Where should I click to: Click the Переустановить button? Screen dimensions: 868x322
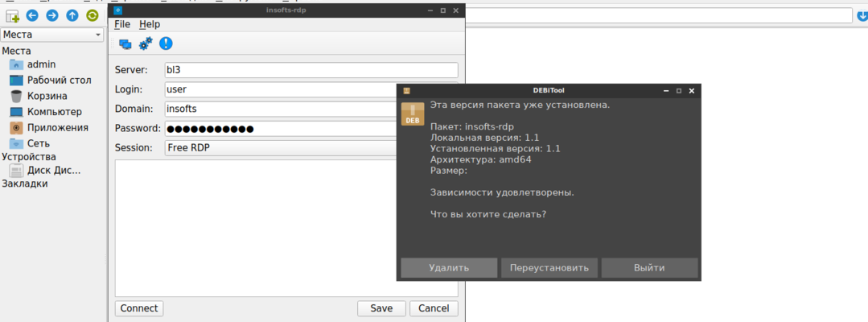point(549,268)
